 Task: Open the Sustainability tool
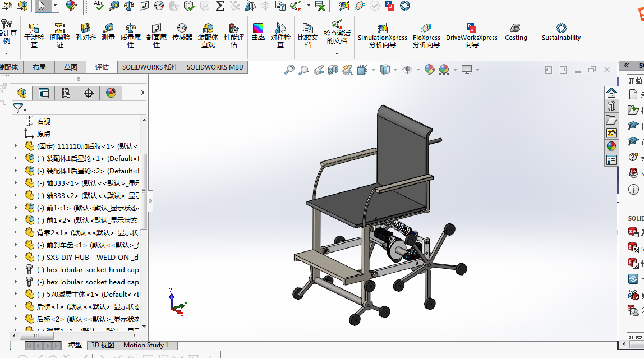561,32
